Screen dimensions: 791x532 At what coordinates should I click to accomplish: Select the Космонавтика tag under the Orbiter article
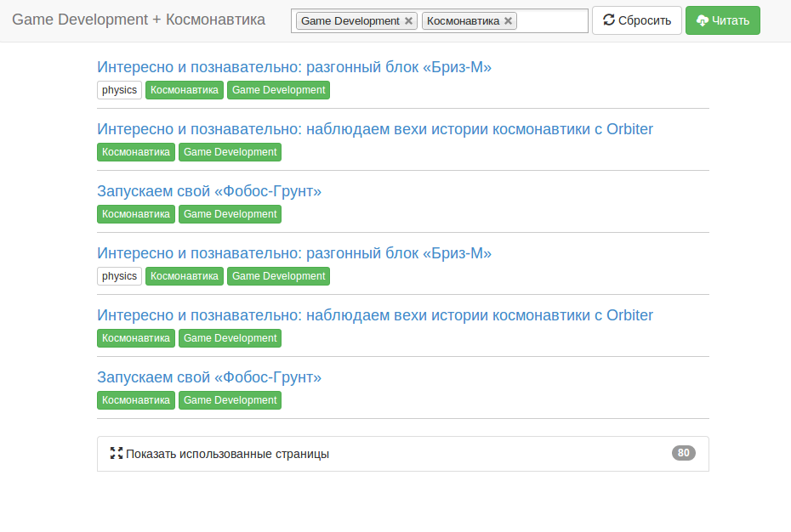click(135, 152)
